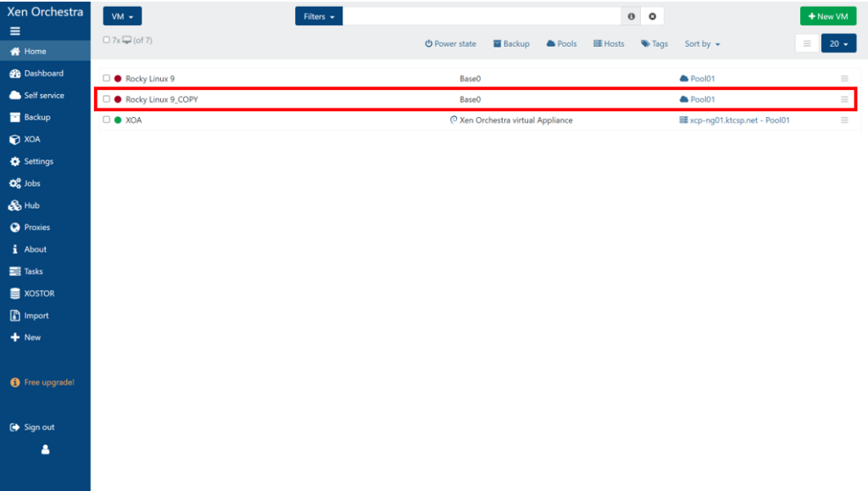
Task: Click into the filter search field
Action: point(481,17)
